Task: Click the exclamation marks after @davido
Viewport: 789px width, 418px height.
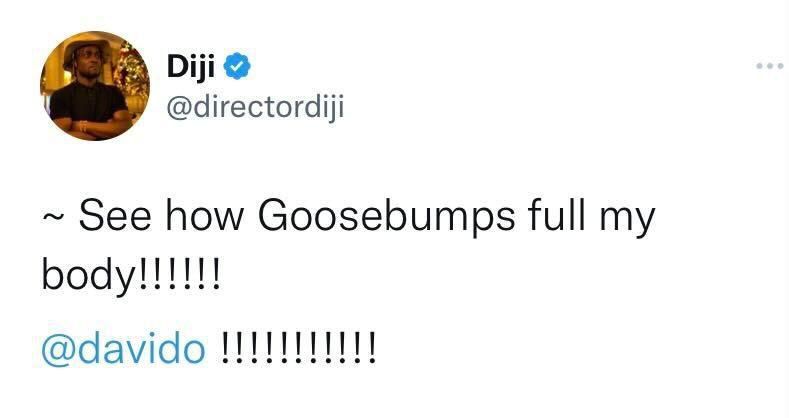Action: tap(297, 350)
